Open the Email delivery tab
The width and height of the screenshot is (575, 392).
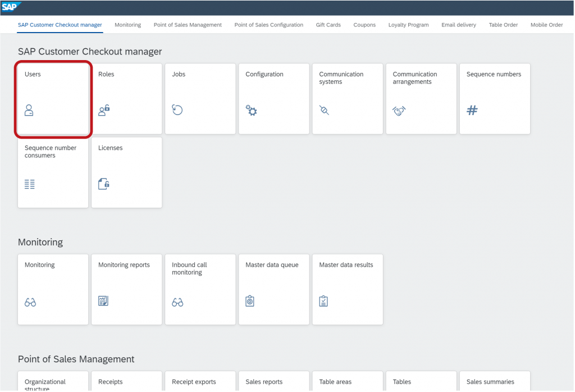click(x=459, y=25)
